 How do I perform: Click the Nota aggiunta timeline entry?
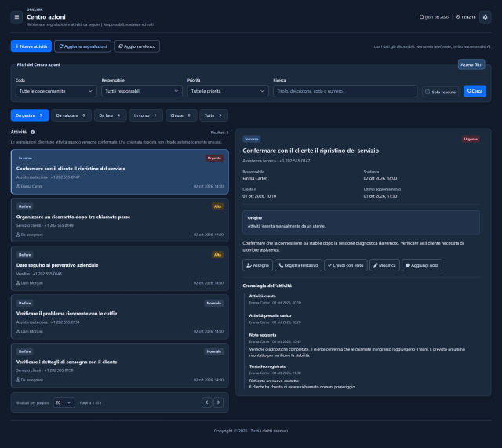pos(263,335)
